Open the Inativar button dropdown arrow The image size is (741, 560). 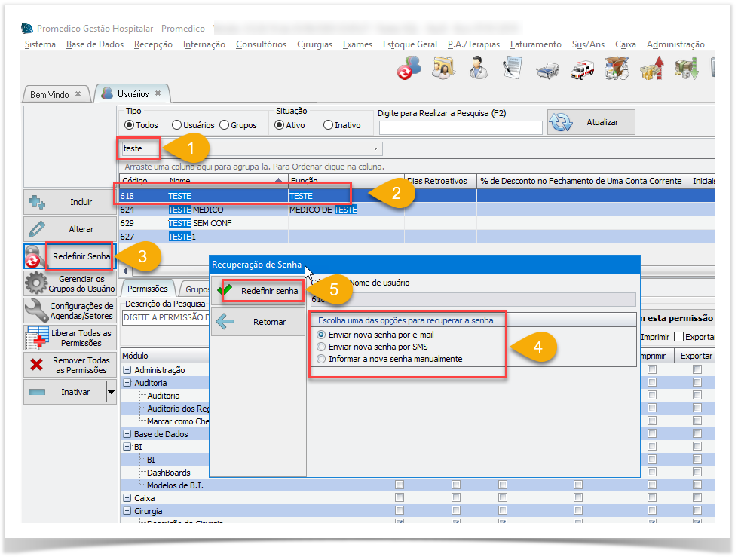(112, 392)
